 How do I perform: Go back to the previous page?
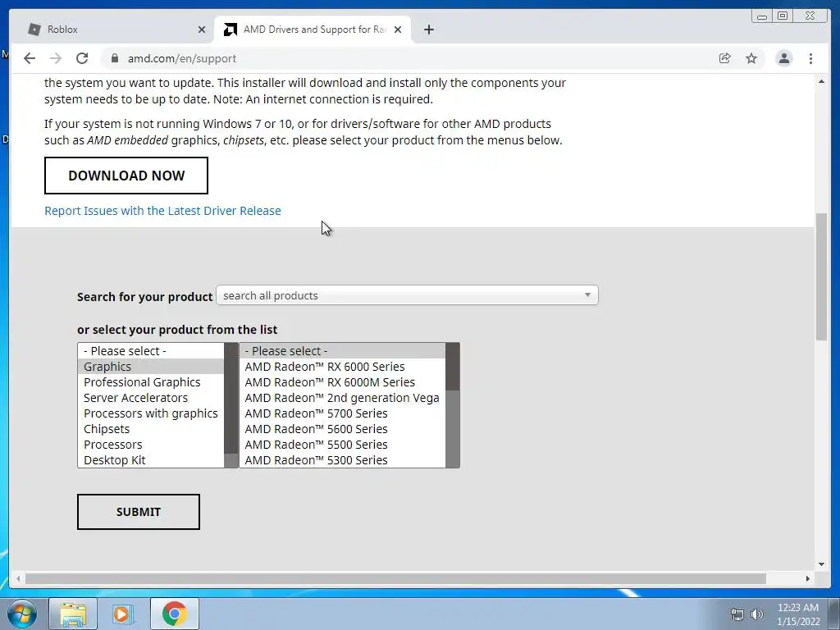click(30, 58)
